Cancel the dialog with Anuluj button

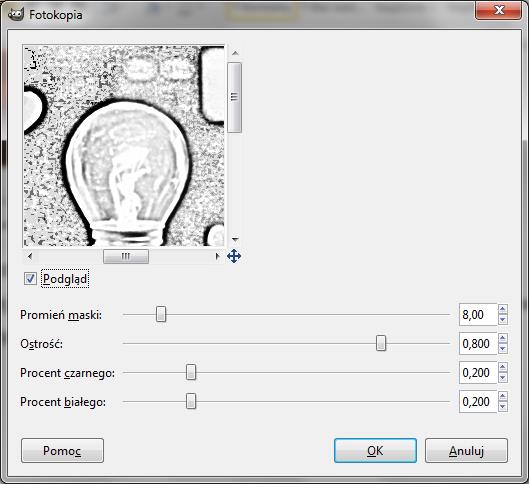click(x=466, y=451)
